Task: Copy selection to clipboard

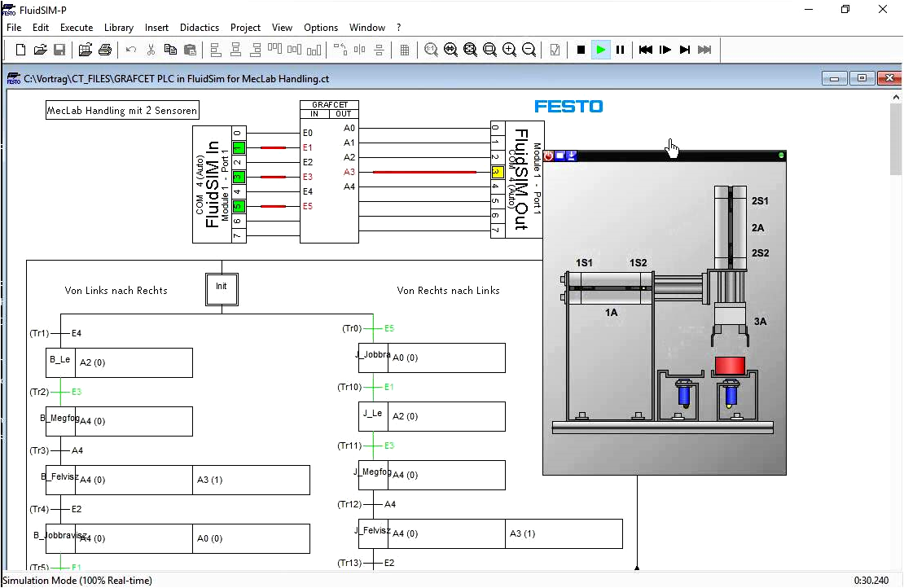Action: click(171, 50)
